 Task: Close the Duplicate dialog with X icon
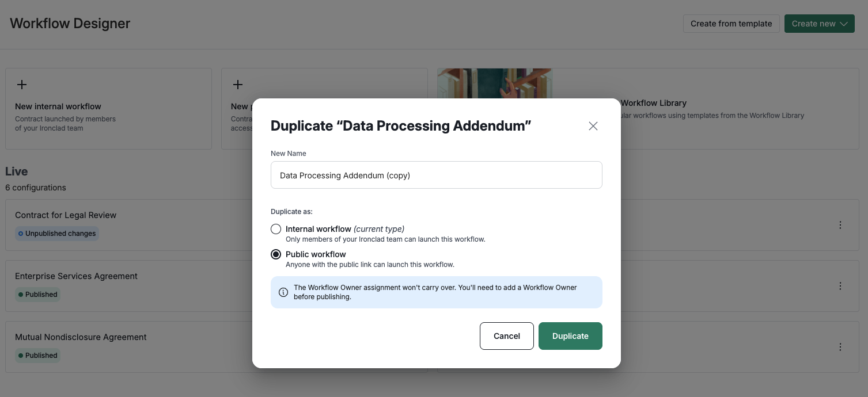click(x=593, y=126)
